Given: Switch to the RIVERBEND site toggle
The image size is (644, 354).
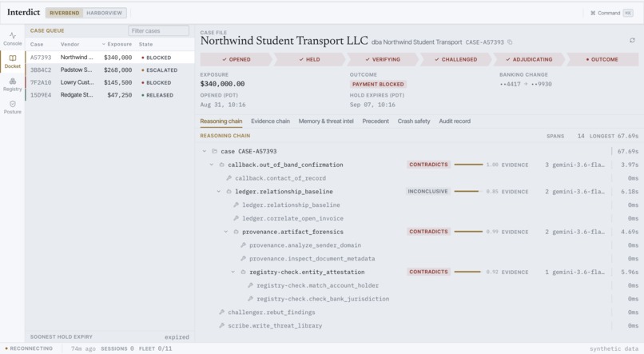Looking at the screenshot, I should (65, 13).
